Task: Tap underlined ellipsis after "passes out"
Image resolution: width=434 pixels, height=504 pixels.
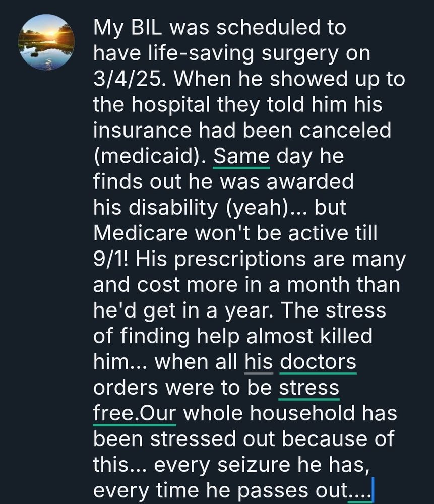Action: (x=359, y=491)
